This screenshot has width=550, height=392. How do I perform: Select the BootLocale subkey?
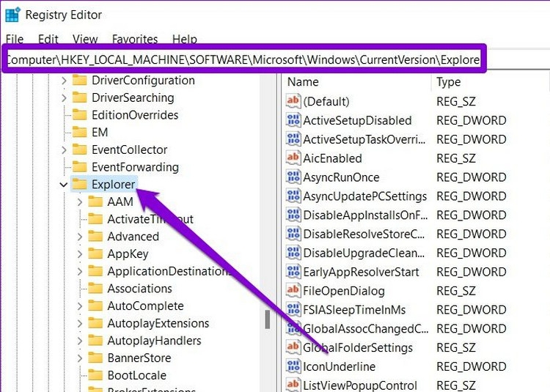click(137, 376)
